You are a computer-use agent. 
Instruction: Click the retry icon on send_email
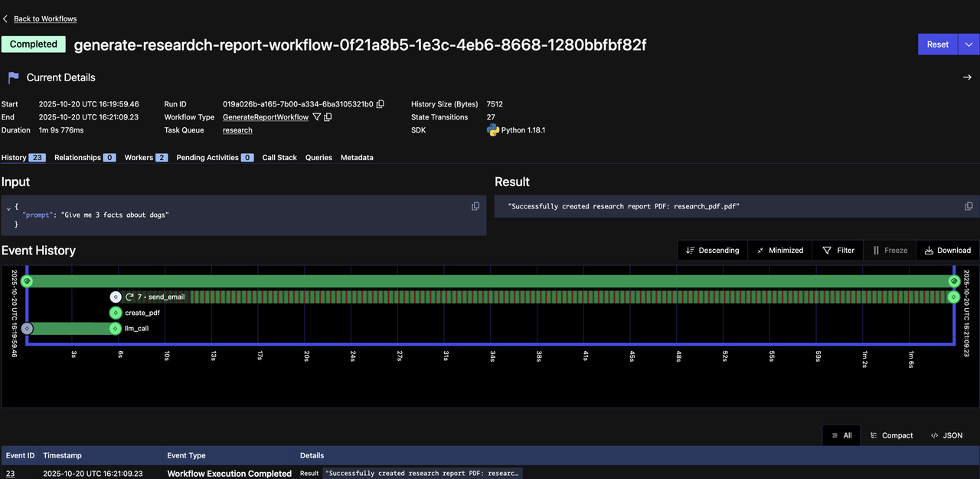[129, 297]
